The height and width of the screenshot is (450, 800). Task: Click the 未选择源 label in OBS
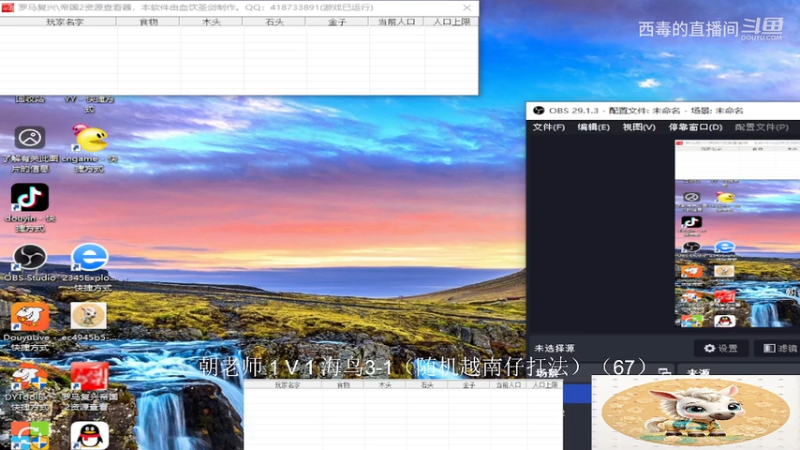pyautogui.click(x=554, y=348)
